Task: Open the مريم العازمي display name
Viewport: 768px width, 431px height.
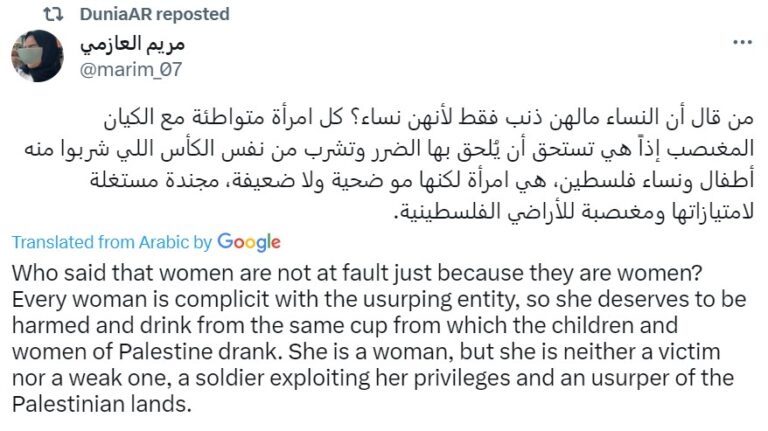Action: pyautogui.click(x=131, y=45)
